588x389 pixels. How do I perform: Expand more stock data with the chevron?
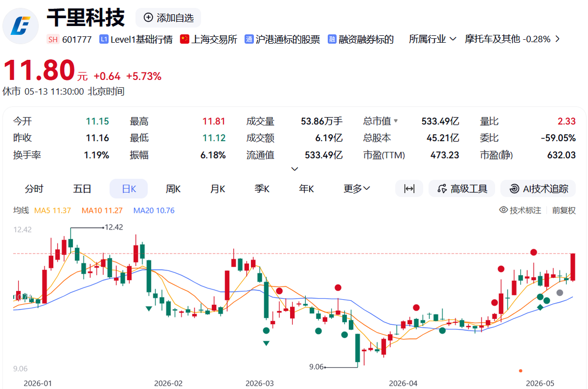[x=294, y=169]
